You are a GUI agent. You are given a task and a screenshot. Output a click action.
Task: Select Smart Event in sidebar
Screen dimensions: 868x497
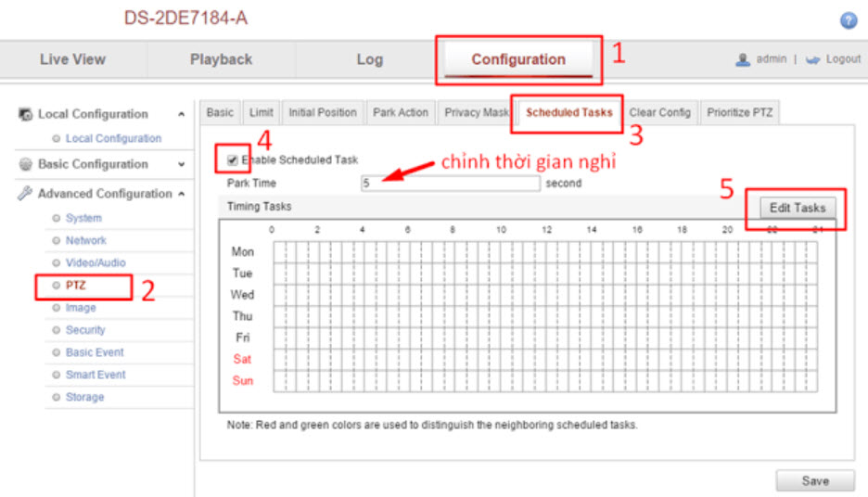96,375
